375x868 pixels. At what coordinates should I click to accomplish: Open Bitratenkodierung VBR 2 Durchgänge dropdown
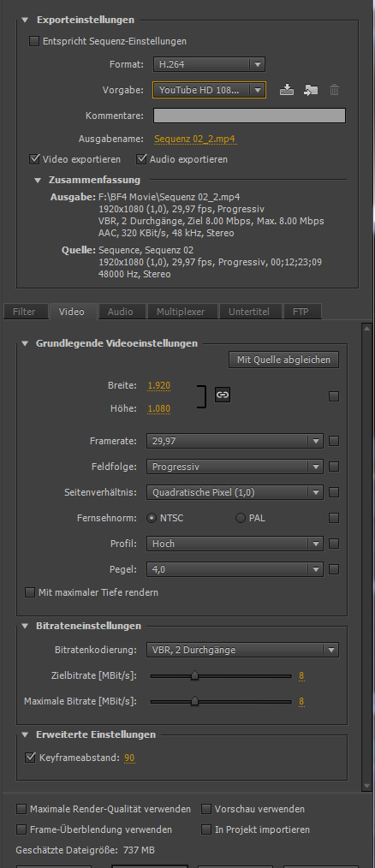pos(242,650)
